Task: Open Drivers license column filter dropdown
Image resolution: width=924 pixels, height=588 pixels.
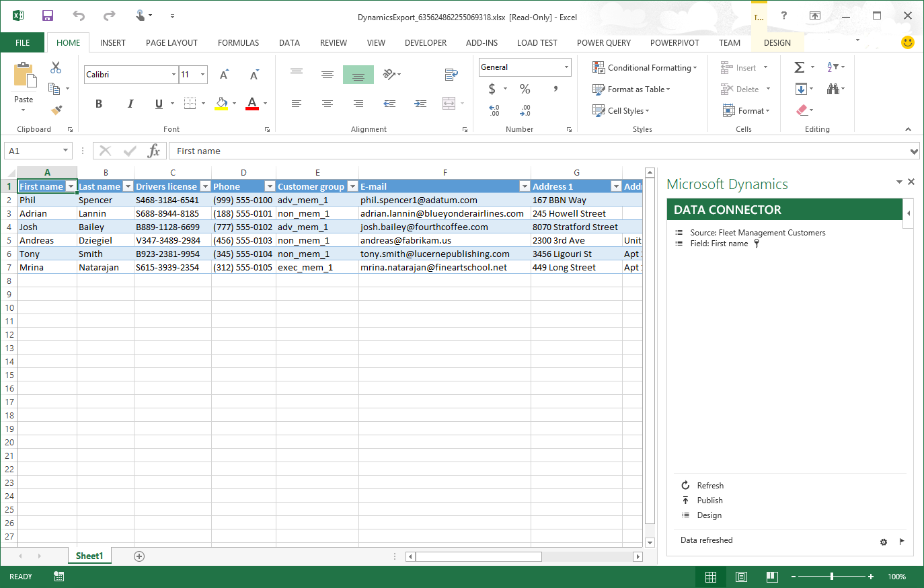Action: tap(206, 186)
